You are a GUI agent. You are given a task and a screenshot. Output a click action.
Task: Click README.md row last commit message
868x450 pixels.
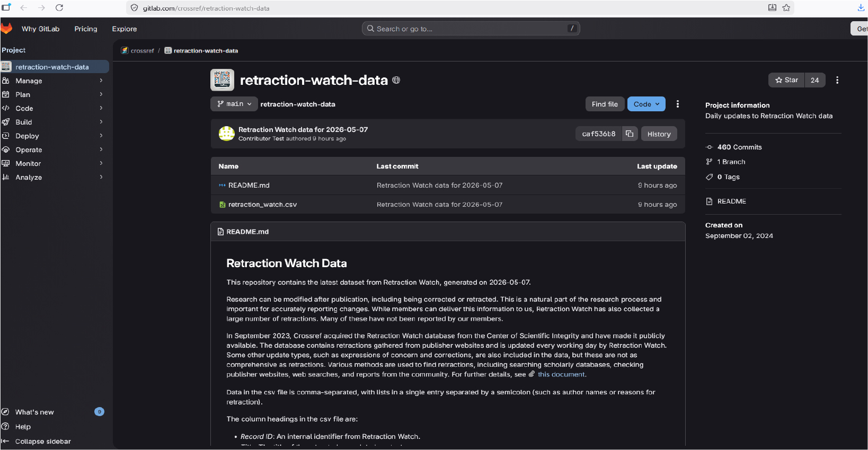pyautogui.click(x=439, y=186)
